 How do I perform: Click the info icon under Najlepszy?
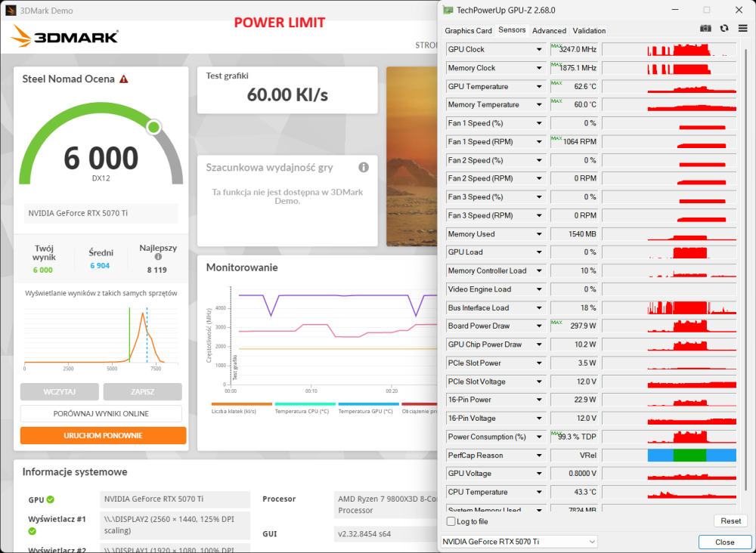click(158, 257)
